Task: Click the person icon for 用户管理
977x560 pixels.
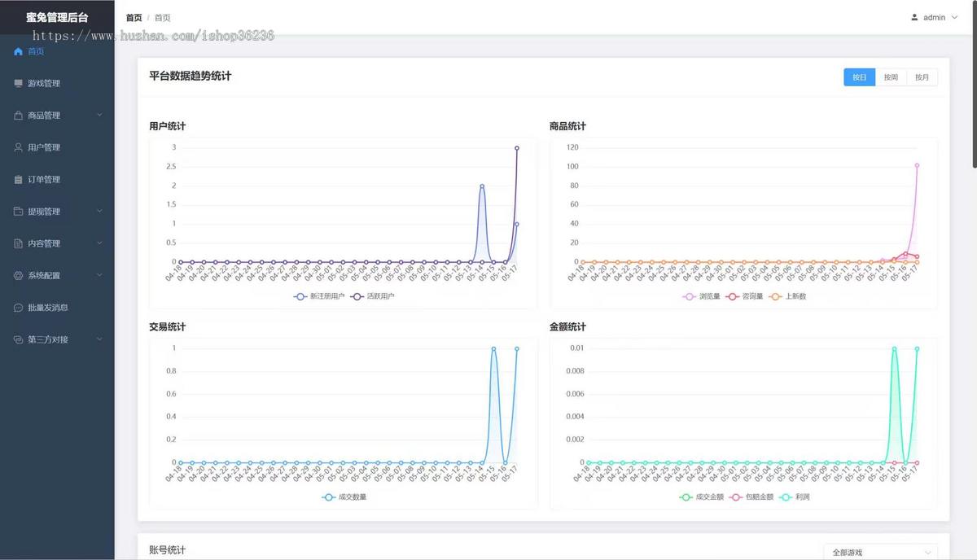Action: coord(19,147)
